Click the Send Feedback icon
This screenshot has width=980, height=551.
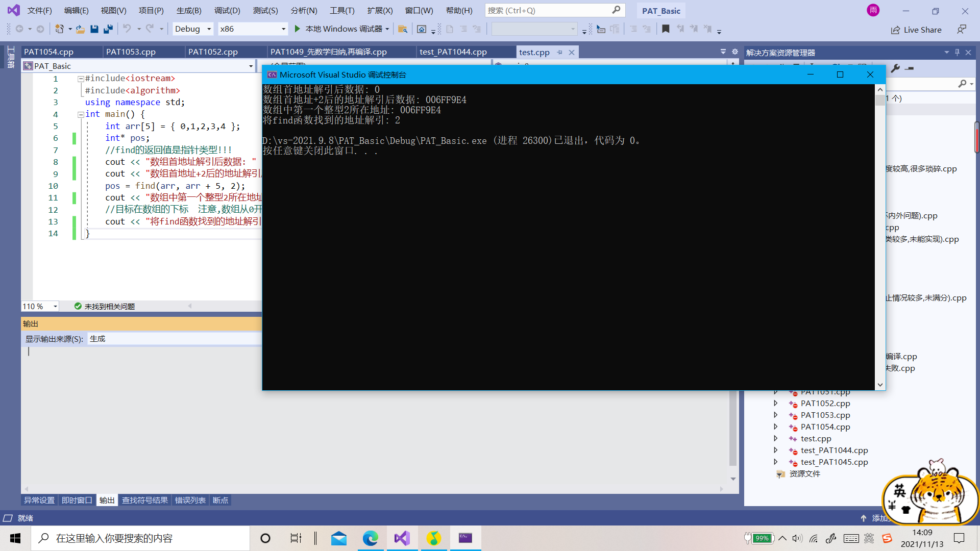962,29
